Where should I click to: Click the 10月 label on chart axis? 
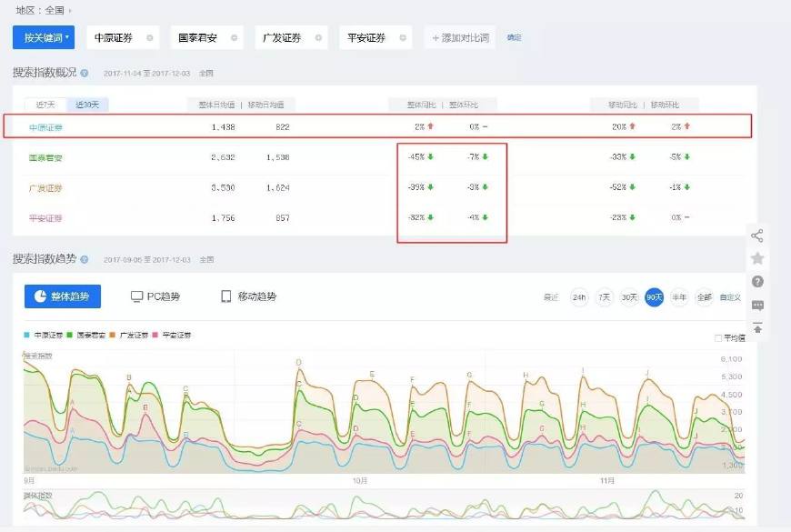(360, 480)
